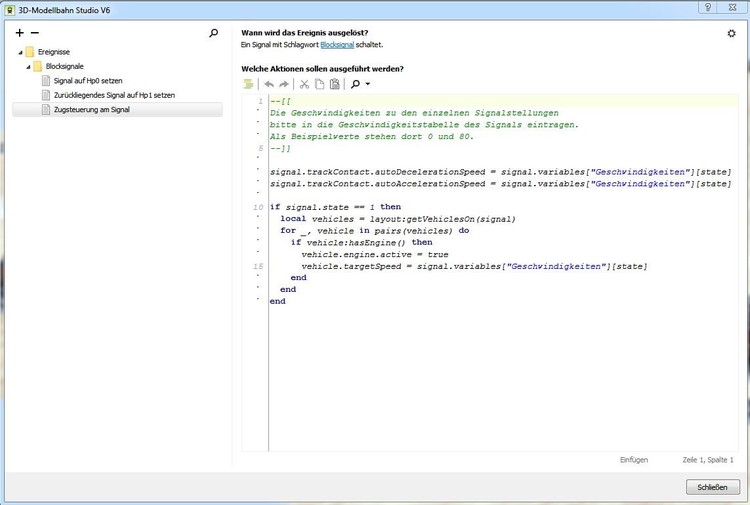Collapse the Blocksignale folder
The image size is (750, 505).
point(28,66)
